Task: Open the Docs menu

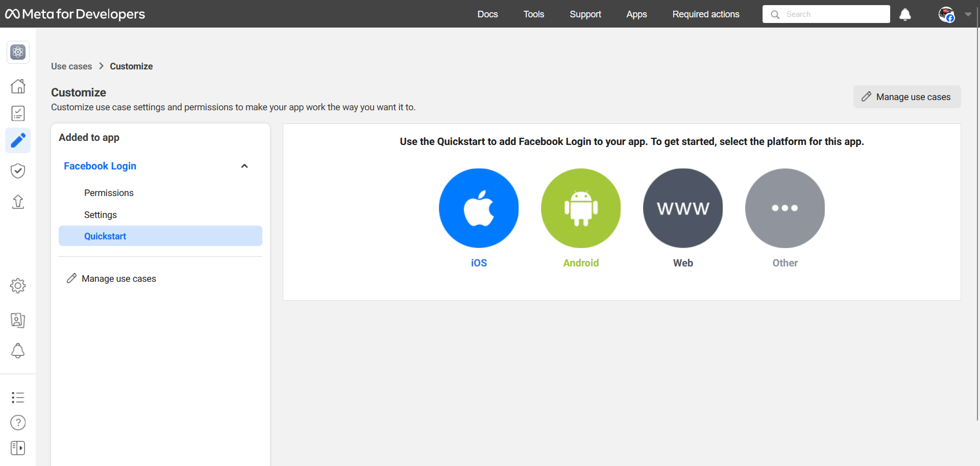Action: coord(487,14)
